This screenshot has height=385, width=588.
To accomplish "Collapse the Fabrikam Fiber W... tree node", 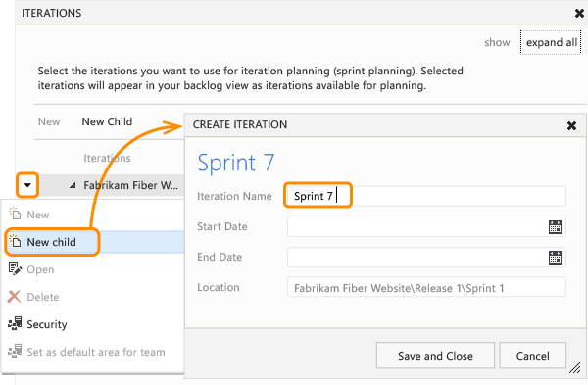I will pos(73,185).
